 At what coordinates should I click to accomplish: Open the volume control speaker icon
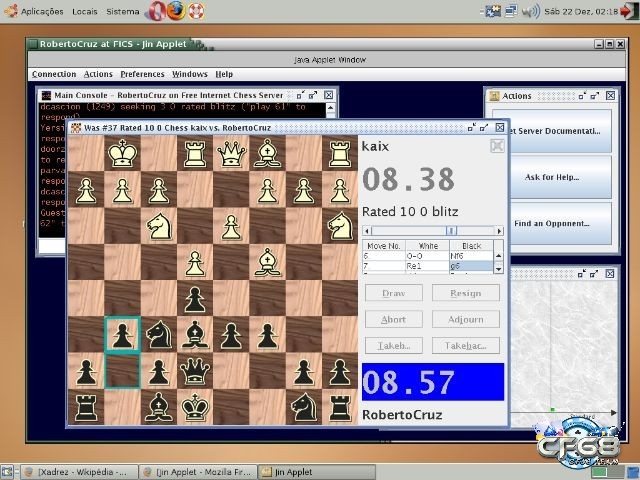click(x=531, y=11)
